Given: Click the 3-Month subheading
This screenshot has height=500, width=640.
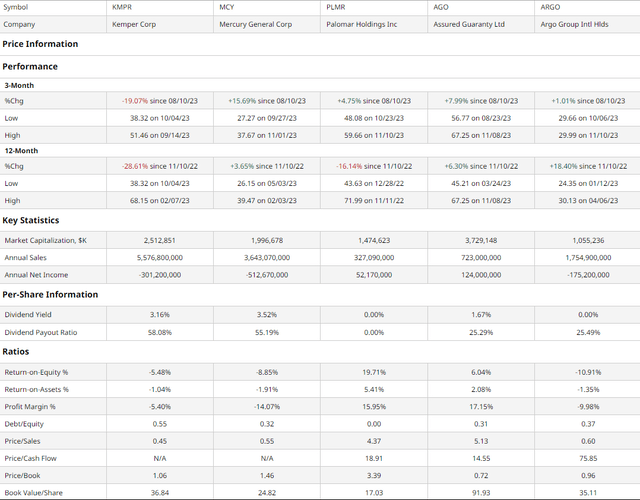Looking at the screenshot, I should 19,86.
